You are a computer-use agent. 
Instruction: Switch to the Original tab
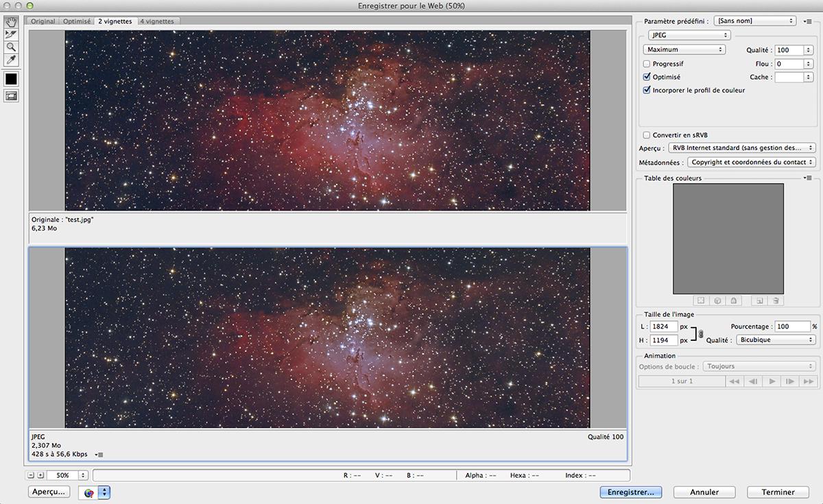43,21
